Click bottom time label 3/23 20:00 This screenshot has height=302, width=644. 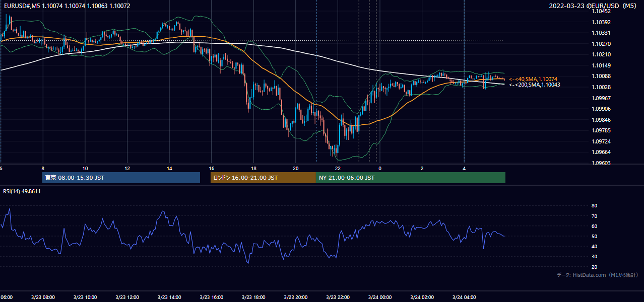[296, 297]
